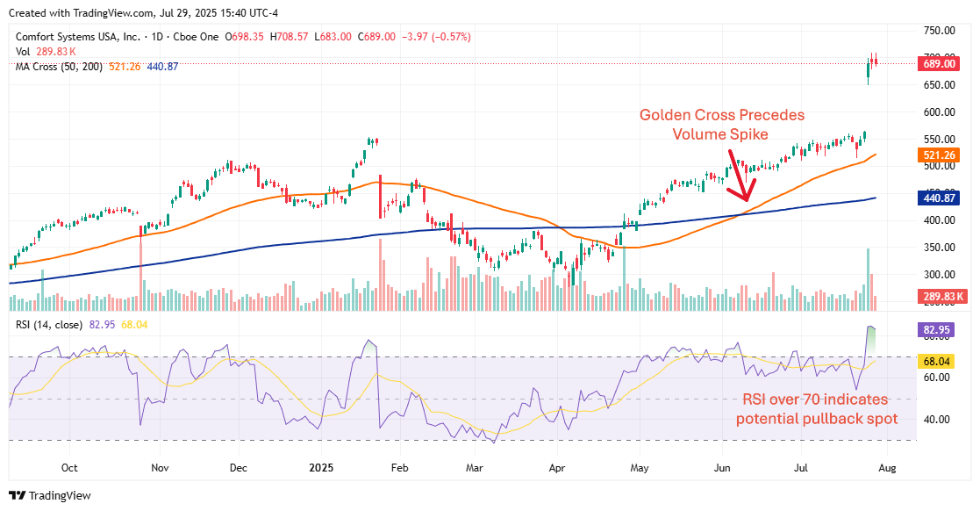Click the tall late-October red volume bar
Image resolution: width=980 pixels, height=511 pixels.
(140, 270)
